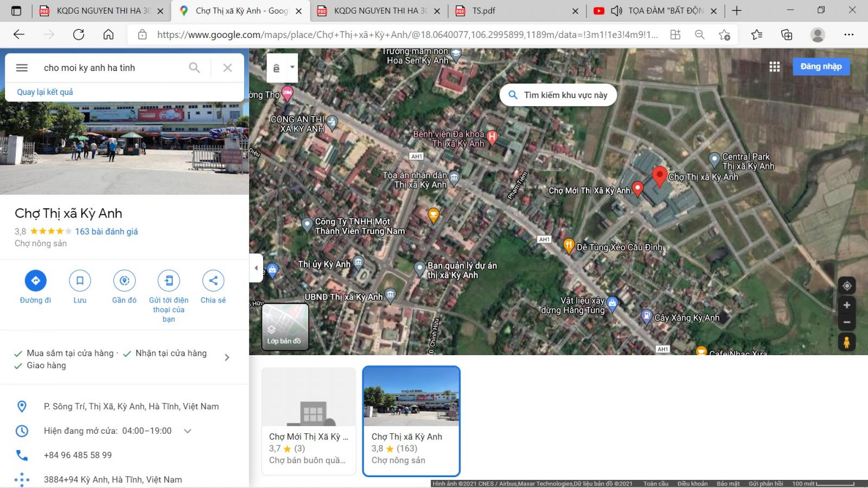Clear the search with the X icon

(x=227, y=68)
